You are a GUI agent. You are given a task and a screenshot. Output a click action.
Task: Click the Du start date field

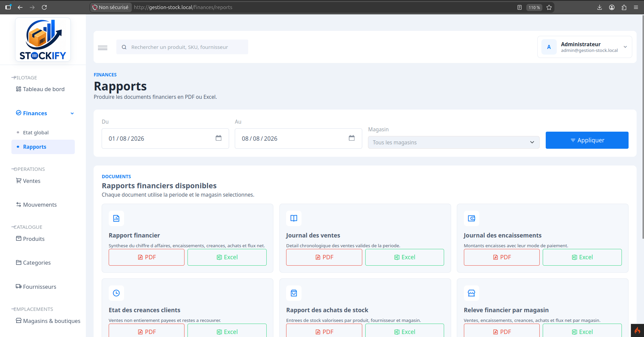coord(165,138)
